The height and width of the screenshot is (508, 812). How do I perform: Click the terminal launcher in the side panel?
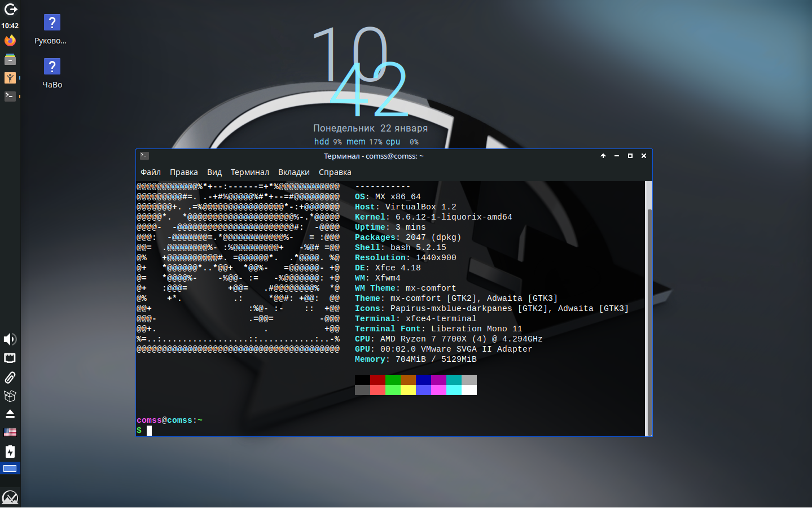pyautogui.click(x=10, y=97)
